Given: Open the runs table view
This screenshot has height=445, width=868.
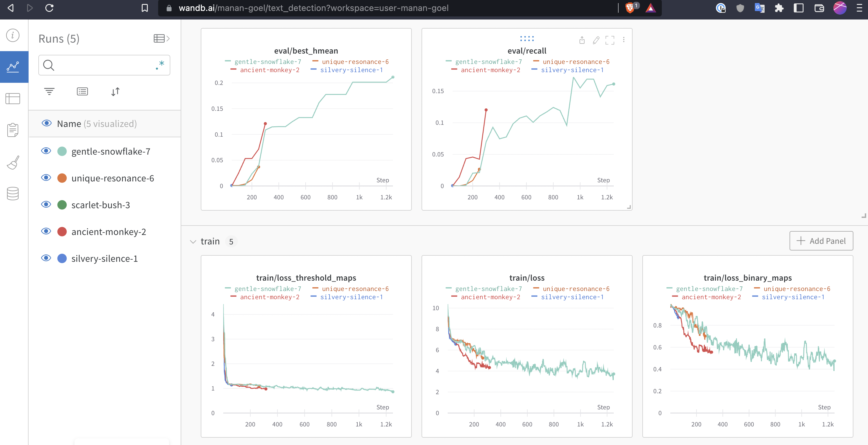Looking at the screenshot, I should [13, 98].
